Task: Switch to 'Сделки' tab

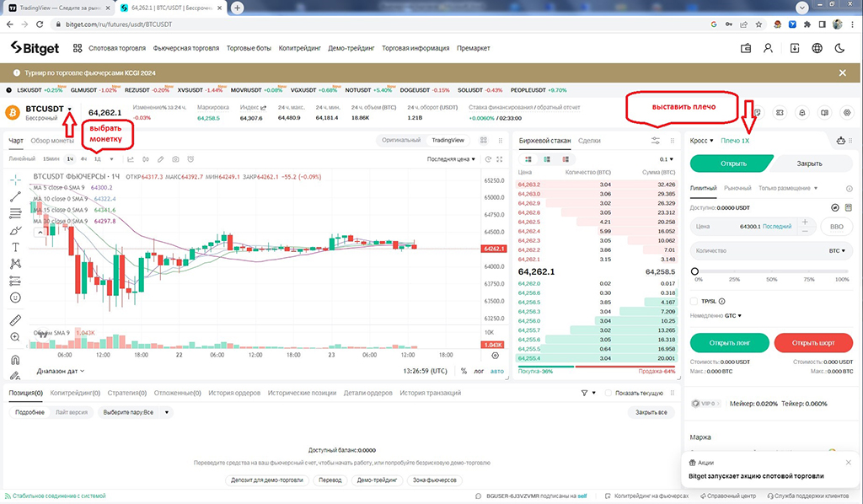Action: [x=589, y=141]
